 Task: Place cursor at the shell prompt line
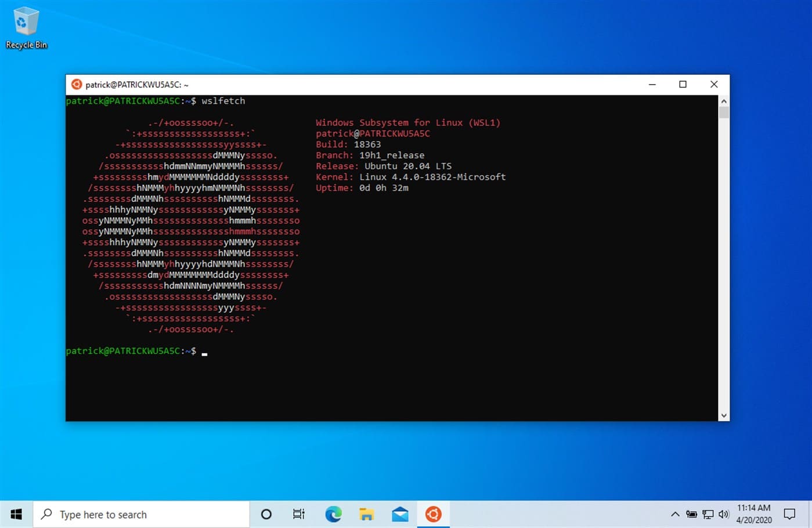point(204,351)
